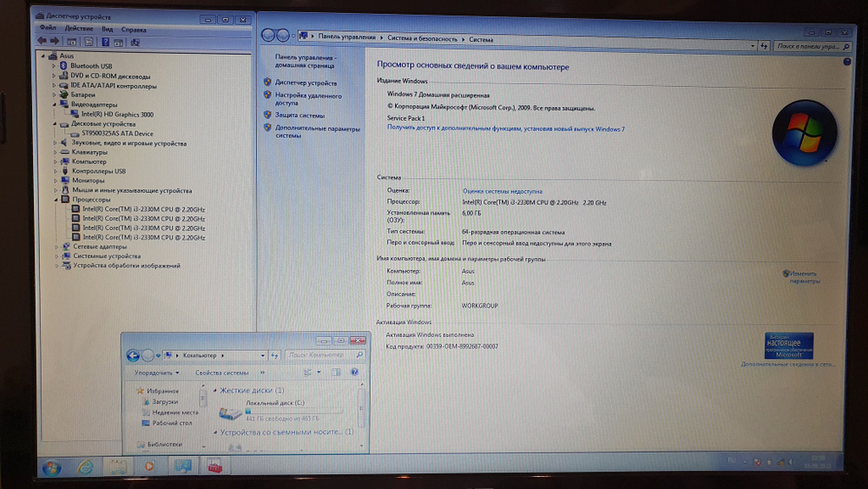The width and height of the screenshot is (868, 489).
Task: Open Панель управления домашняя страница link
Action: click(305, 62)
